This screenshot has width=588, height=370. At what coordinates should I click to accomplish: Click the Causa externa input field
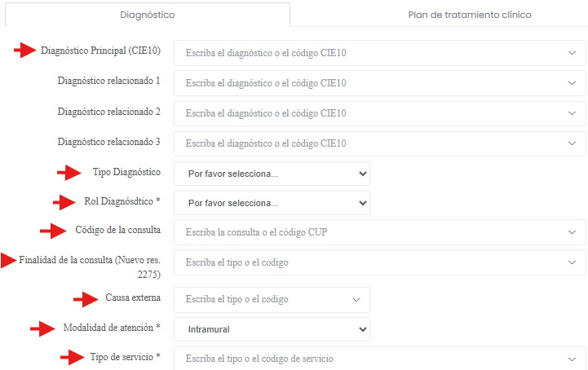(261, 299)
